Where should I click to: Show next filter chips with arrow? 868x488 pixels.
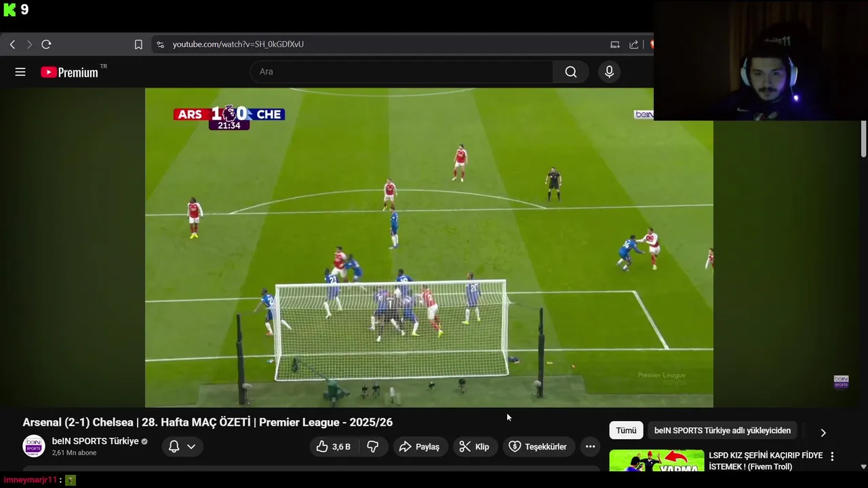823,432
